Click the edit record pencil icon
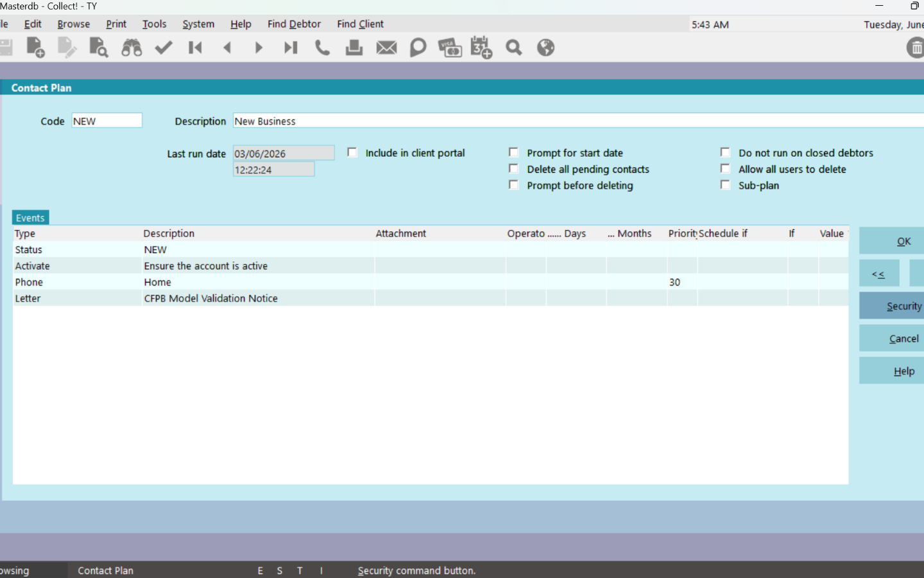924x578 pixels. point(67,48)
